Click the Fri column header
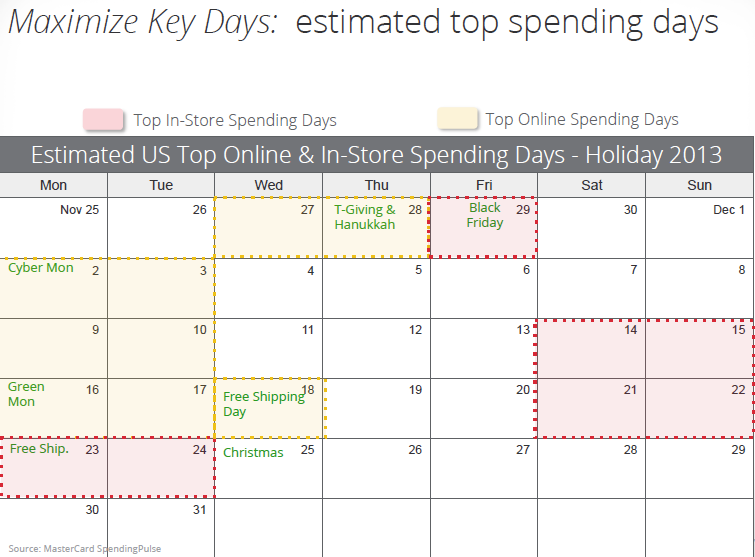Image resolution: width=755 pixels, height=557 pixels. pyautogui.click(x=484, y=185)
